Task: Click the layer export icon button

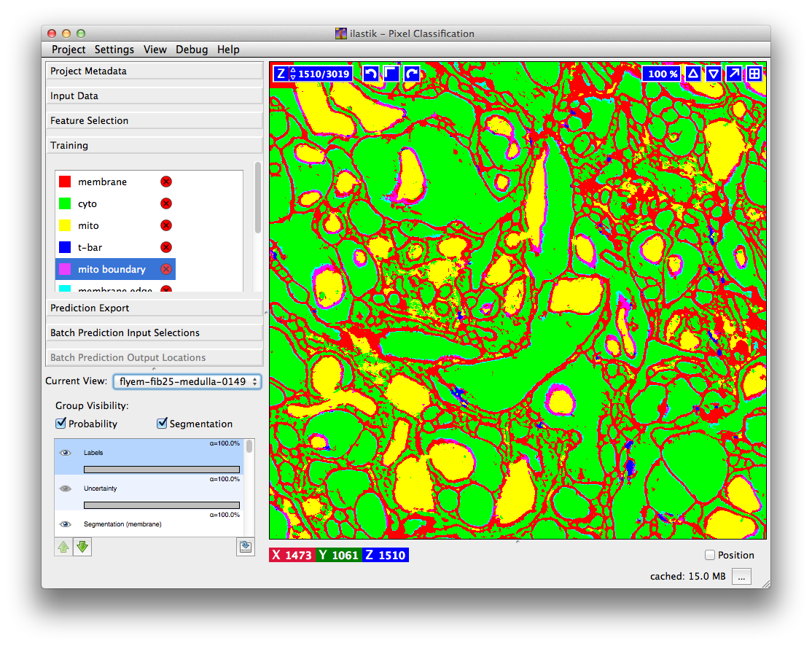Action: click(x=246, y=547)
